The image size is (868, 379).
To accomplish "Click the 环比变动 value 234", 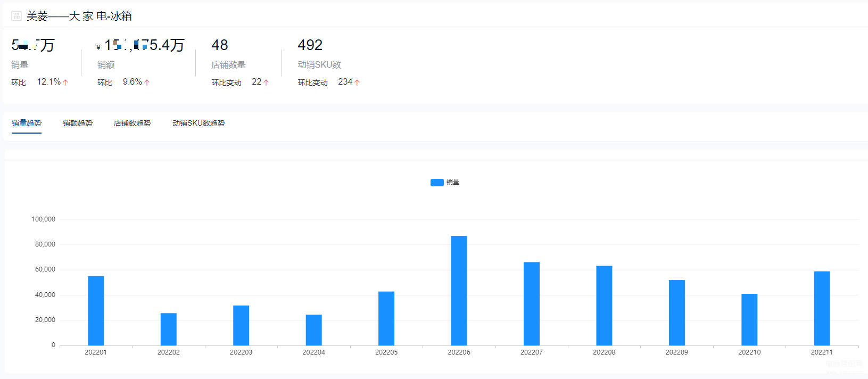I will (345, 82).
